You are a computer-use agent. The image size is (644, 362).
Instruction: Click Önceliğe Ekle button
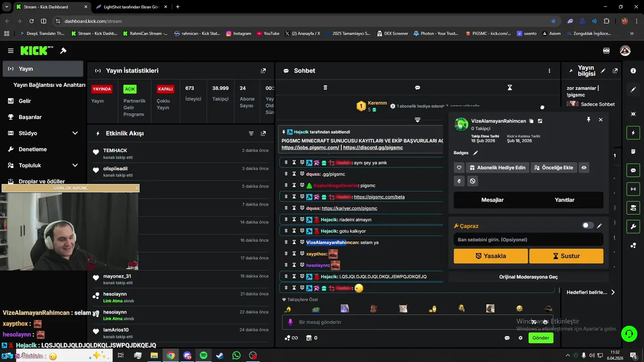553,167
